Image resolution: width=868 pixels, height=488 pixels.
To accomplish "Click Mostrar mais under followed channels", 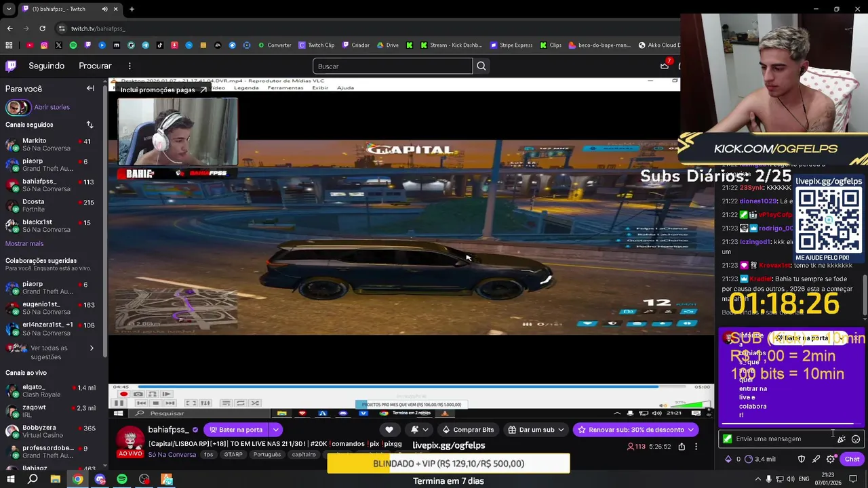I will (24, 243).
